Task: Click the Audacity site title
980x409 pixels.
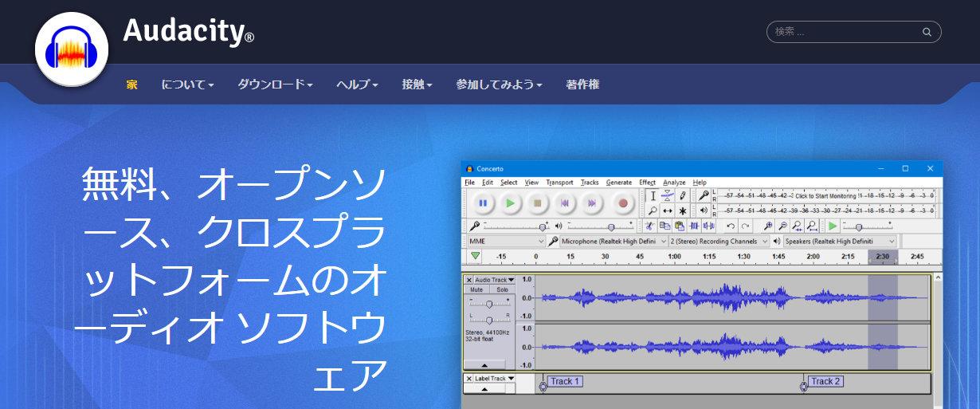Action: point(189,32)
